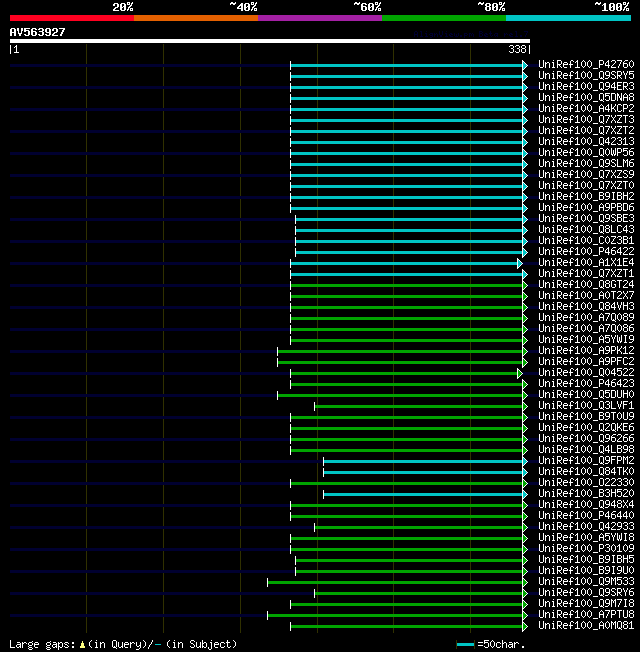Viewport: 640px width, 652px height.
Task: Select UniRef100_Q04522 label
Action: pyautogui.click(x=586, y=373)
